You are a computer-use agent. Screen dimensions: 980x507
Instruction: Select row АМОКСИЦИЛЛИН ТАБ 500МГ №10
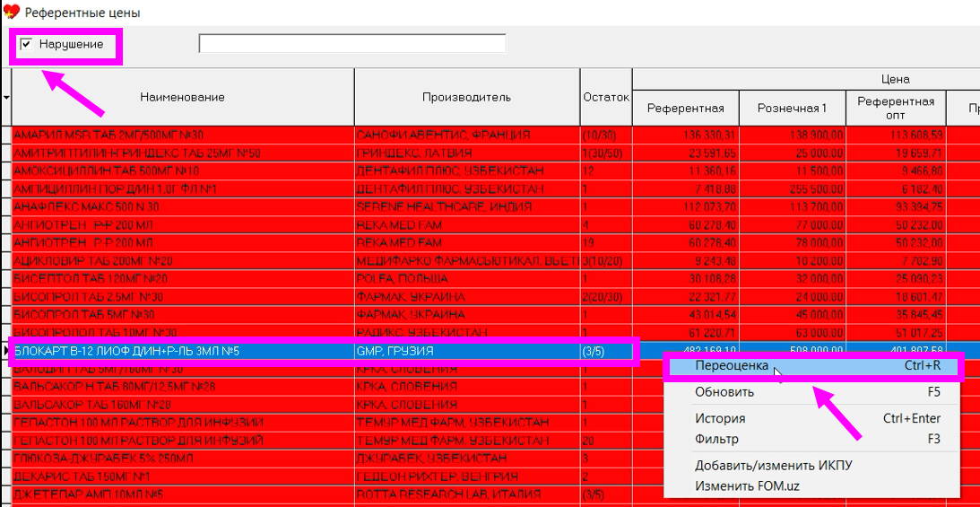[x=183, y=170]
